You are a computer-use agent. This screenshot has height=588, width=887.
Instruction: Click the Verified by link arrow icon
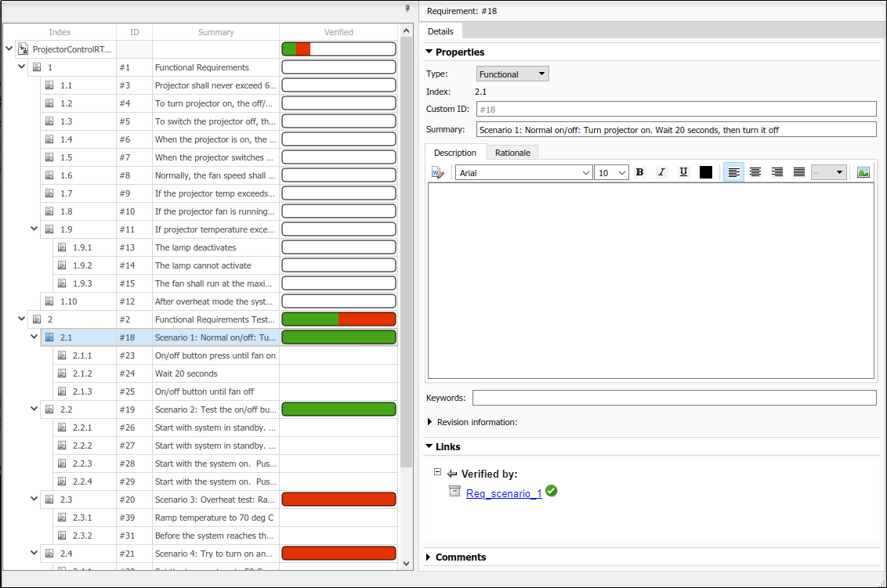453,474
